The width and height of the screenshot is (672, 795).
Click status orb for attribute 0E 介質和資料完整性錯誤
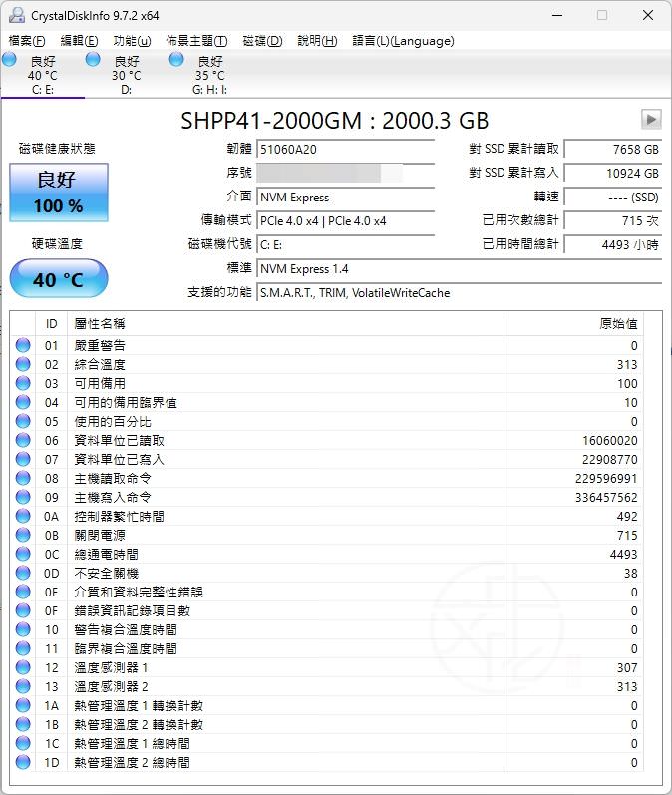[x=23, y=592]
